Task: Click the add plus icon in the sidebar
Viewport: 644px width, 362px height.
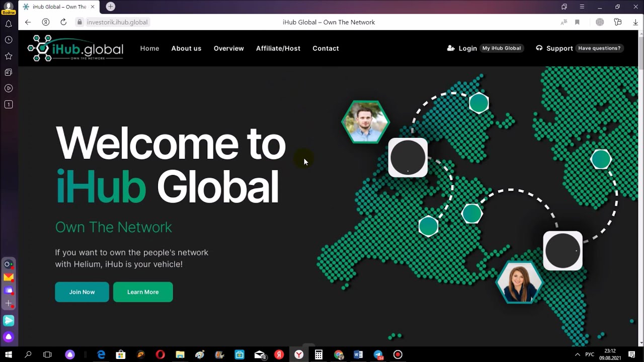Action: click(9, 304)
